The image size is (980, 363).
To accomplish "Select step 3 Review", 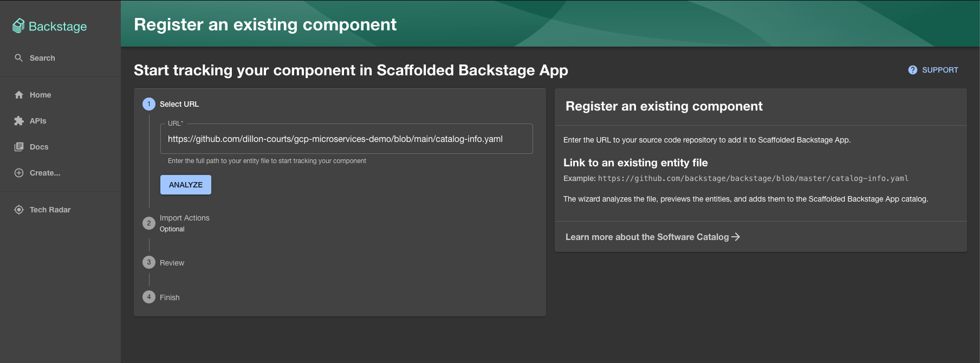I will pos(172,263).
